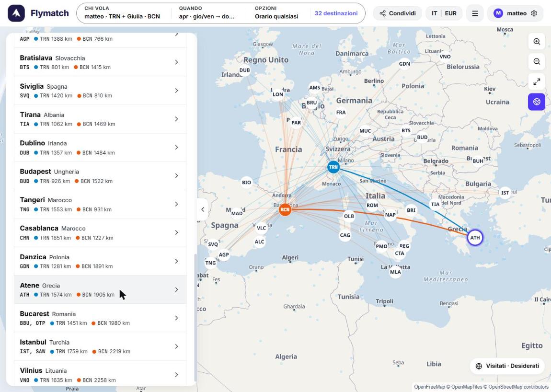Open the hamburger menu

[x=475, y=13]
